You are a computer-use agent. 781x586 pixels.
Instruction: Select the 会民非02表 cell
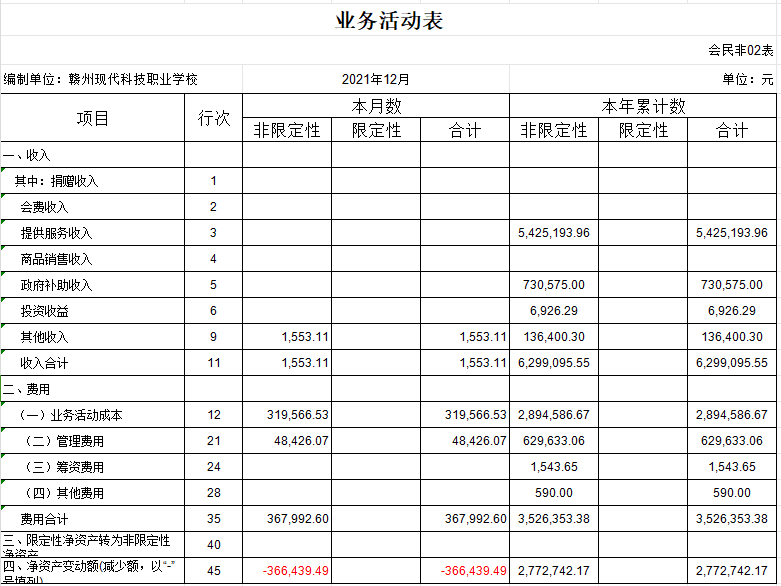(740, 50)
